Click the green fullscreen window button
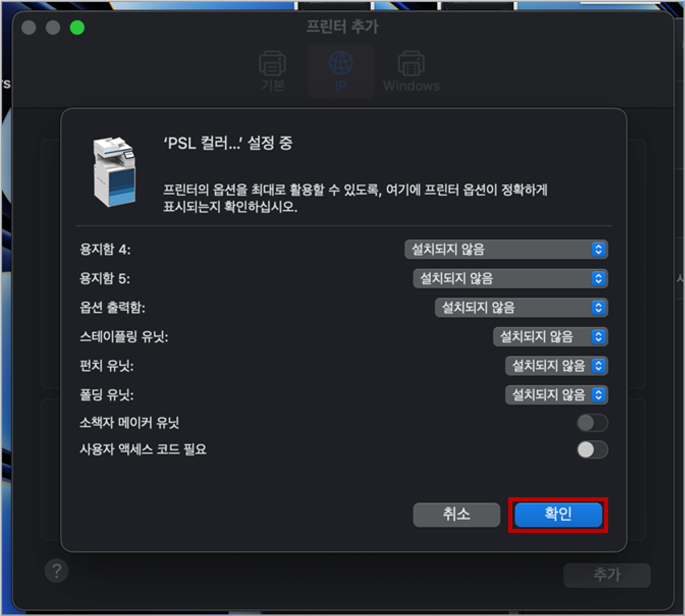Viewport: 685px width, 616px height. pyautogui.click(x=77, y=28)
